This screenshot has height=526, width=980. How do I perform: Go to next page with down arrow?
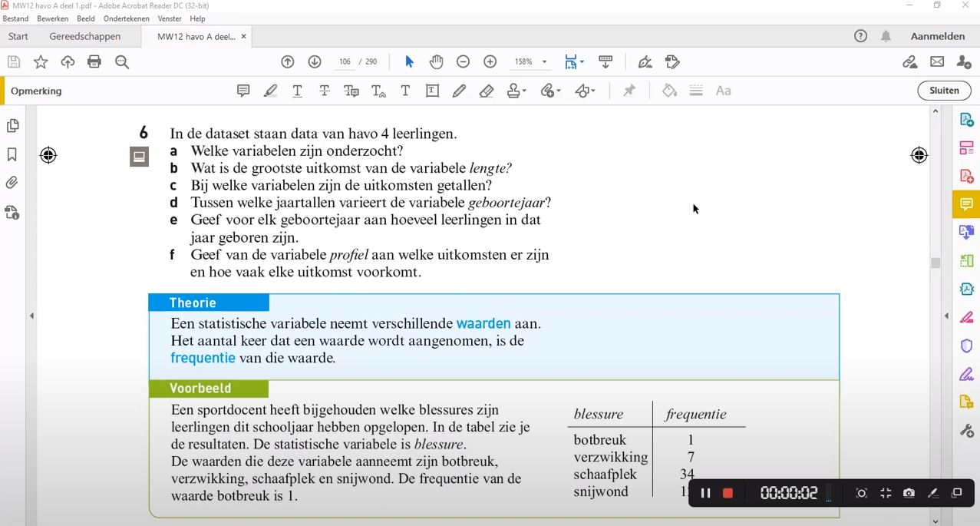point(315,62)
